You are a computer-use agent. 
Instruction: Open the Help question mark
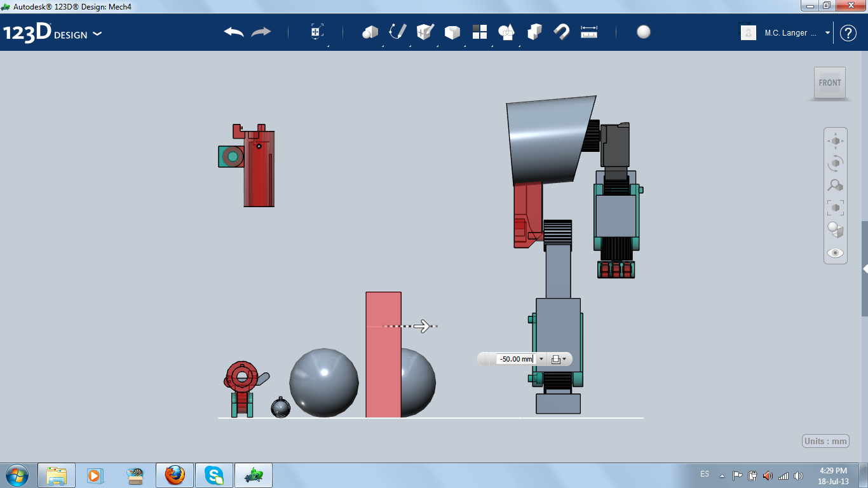coord(848,33)
